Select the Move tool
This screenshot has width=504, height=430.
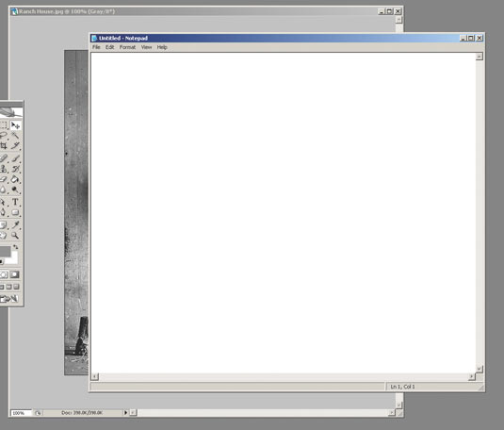tap(15, 125)
